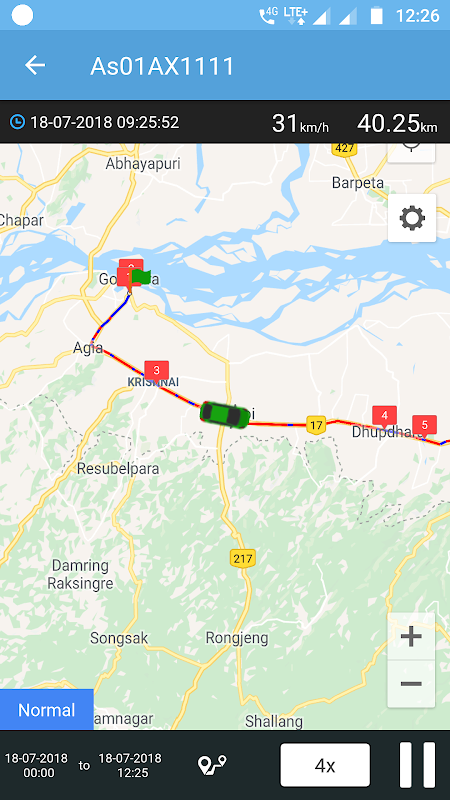Tap the route waypoints icon

coord(212,764)
